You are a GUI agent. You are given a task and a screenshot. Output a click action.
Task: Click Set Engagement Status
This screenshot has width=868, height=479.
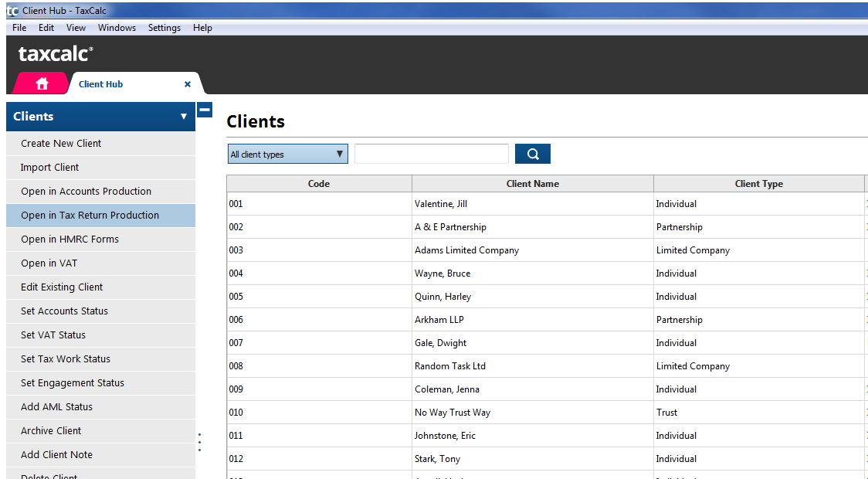click(x=100, y=382)
